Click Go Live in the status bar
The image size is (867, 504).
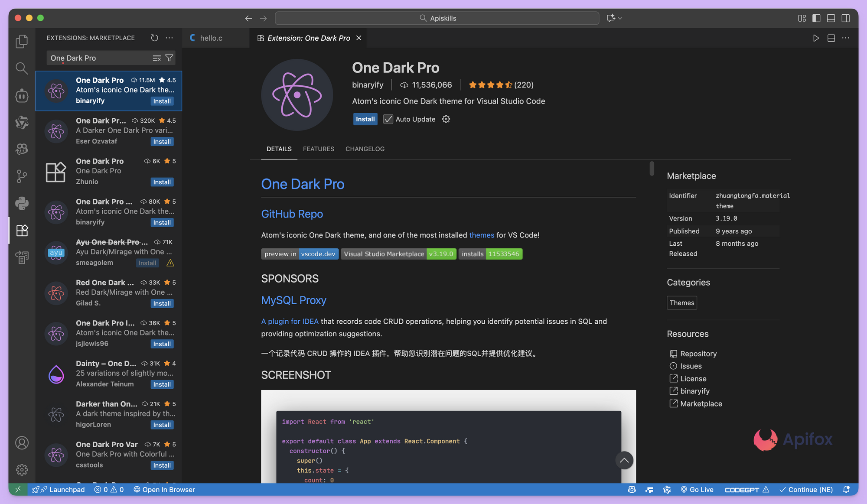[x=697, y=490]
